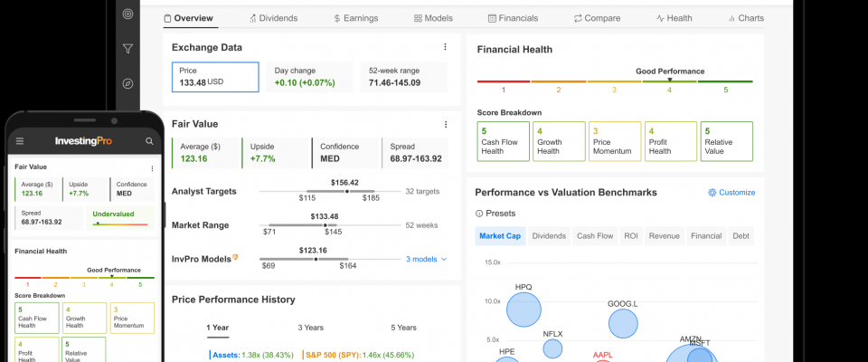Image resolution: width=868 pixels, height=362 pixels.
Task: Open the Financials tab
Action: [514, 18]
